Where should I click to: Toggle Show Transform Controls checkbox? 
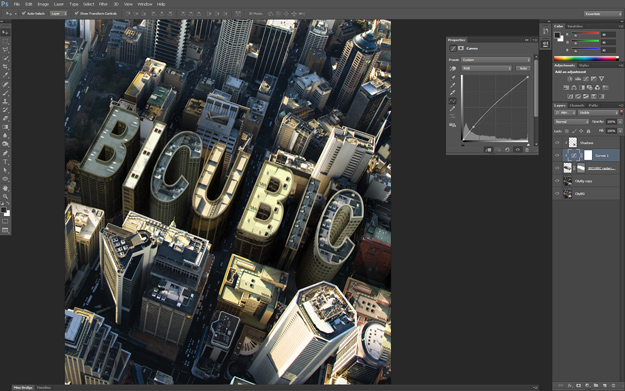77,13
